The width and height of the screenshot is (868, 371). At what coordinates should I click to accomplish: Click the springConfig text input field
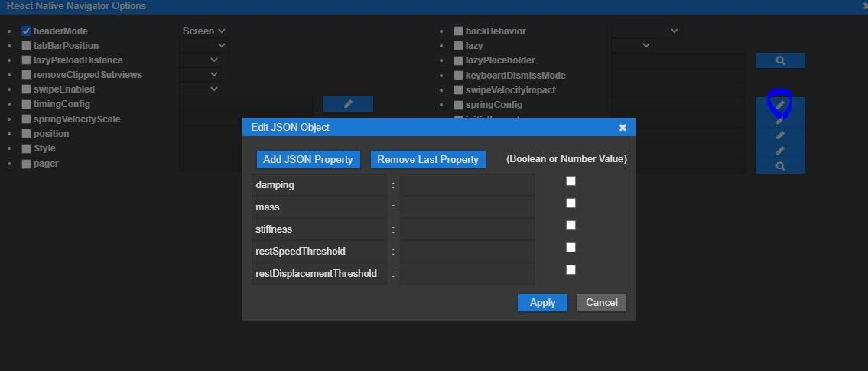pos(678,105)
